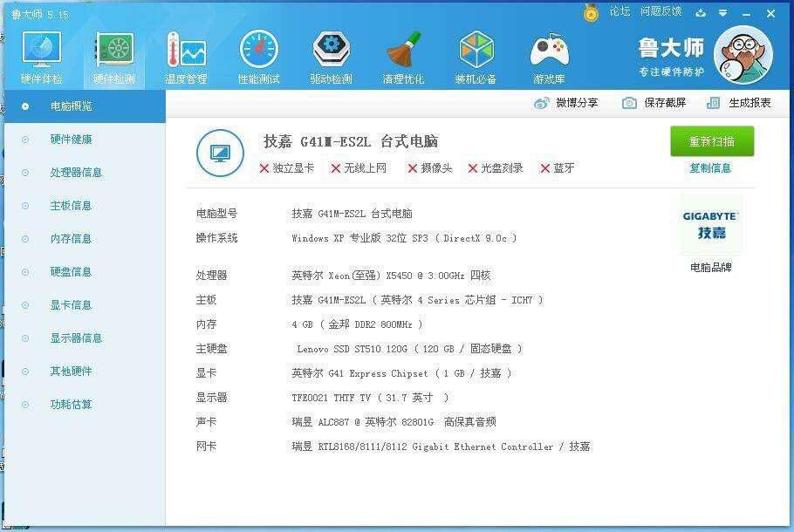
Task: Click the G41M-ES2L motherboard chipset value
Action: [x=417, y=300]
